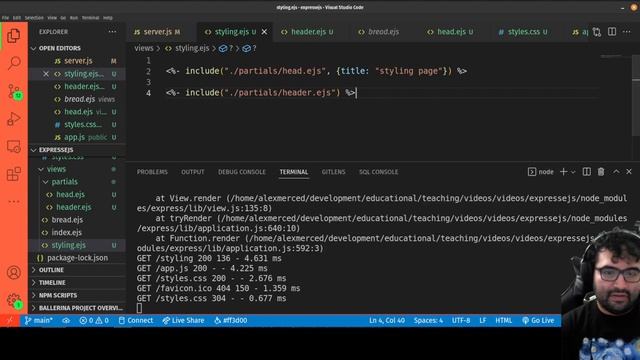Open the Search view in activity bar

(14, 63)
